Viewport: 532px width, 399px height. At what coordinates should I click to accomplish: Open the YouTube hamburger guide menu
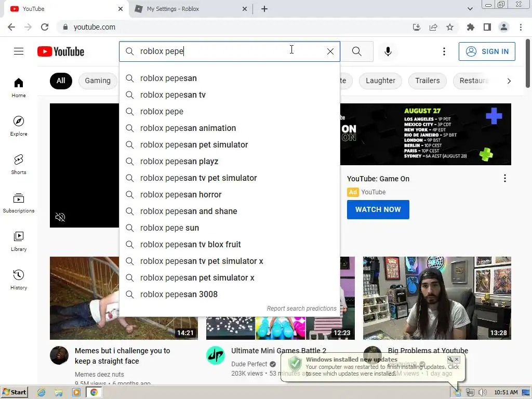(19, 51)
